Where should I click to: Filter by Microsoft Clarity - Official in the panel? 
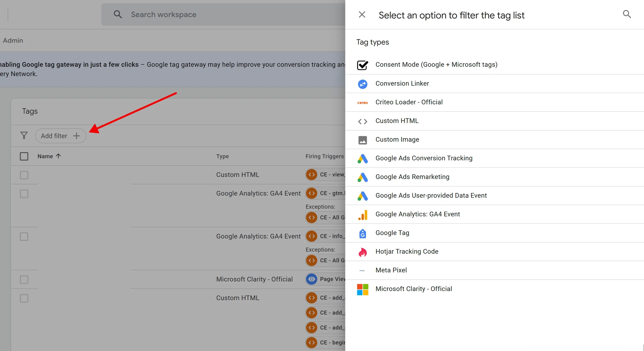pos(495,289)
